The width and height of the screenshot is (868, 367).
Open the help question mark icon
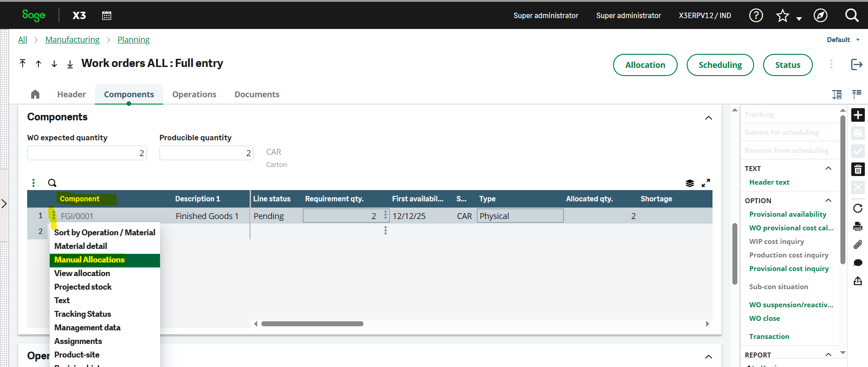756,15
